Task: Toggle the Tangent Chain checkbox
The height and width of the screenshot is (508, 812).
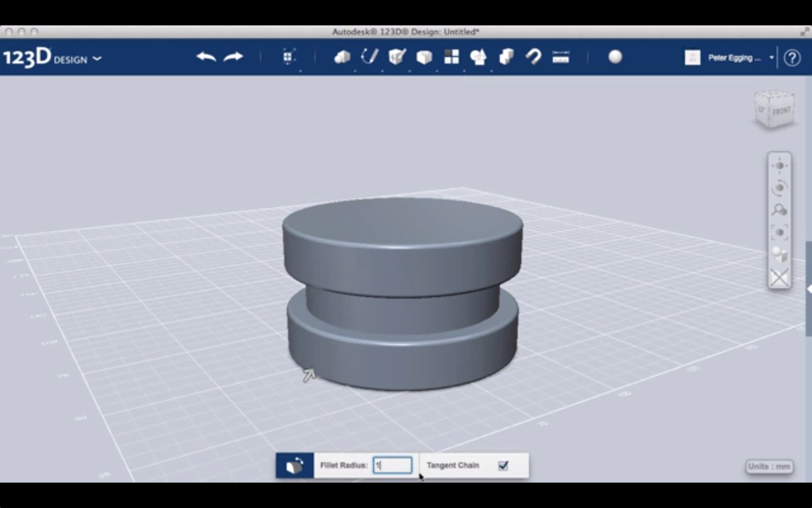Action: tap(504, 466)
